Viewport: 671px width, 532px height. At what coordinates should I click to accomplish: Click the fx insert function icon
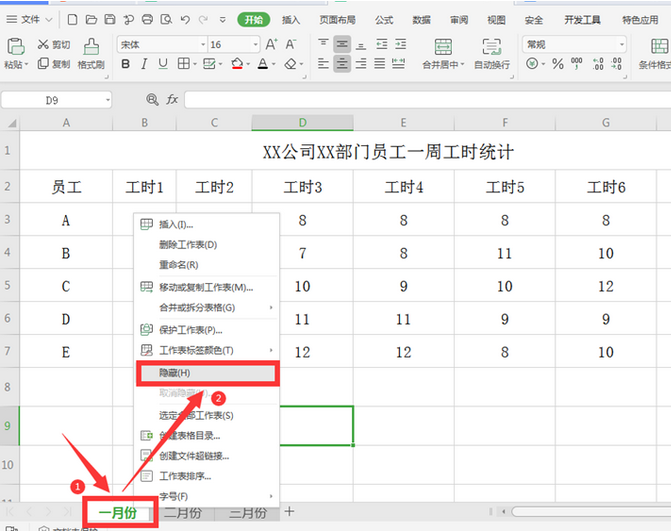coord(172,100)
